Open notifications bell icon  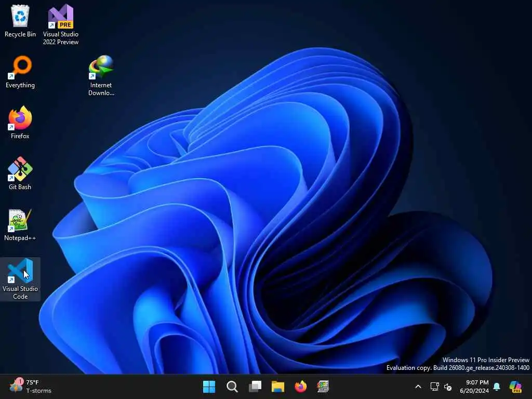(497, 387)
